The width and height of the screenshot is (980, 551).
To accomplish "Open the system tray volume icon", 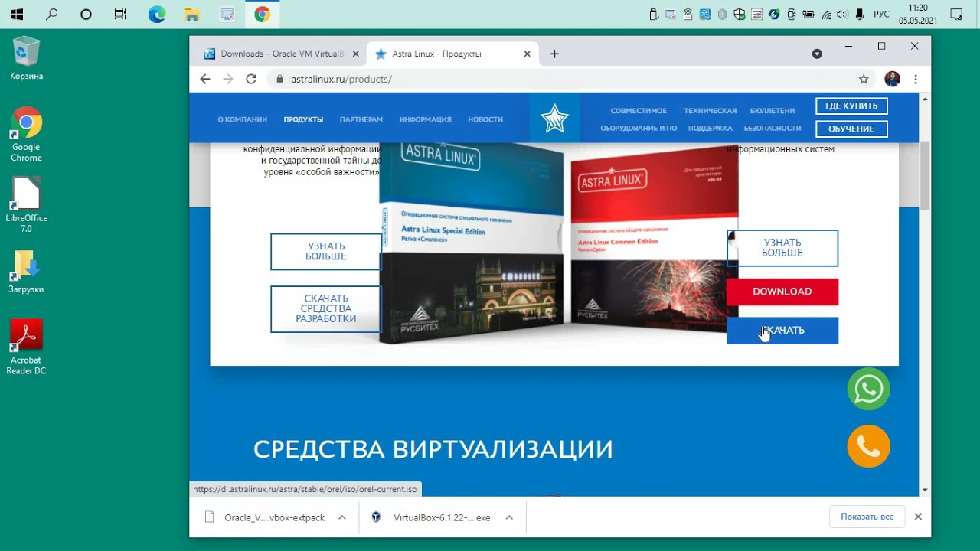I will (x=842, y=14).
